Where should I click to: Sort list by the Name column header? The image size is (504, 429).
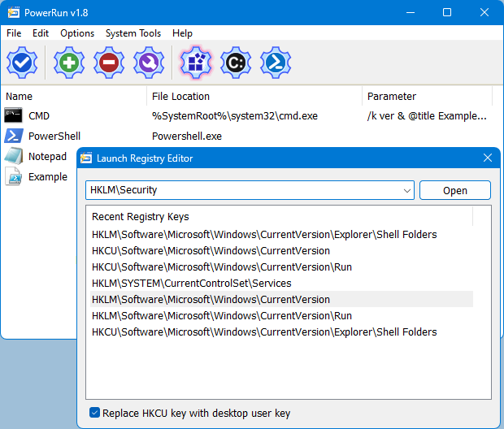coord(73,96)
